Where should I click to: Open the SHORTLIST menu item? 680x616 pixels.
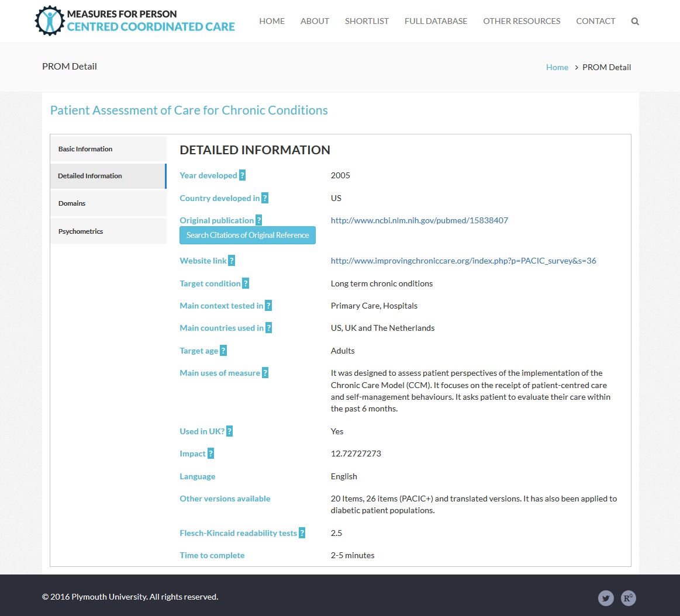pyautogui.click(x=367, y=21)
